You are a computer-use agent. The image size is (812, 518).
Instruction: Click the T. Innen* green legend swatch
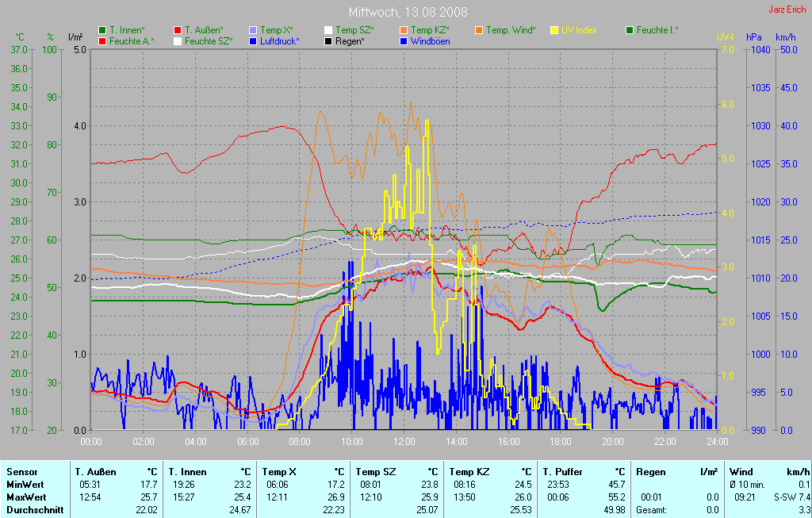[102, 31]
